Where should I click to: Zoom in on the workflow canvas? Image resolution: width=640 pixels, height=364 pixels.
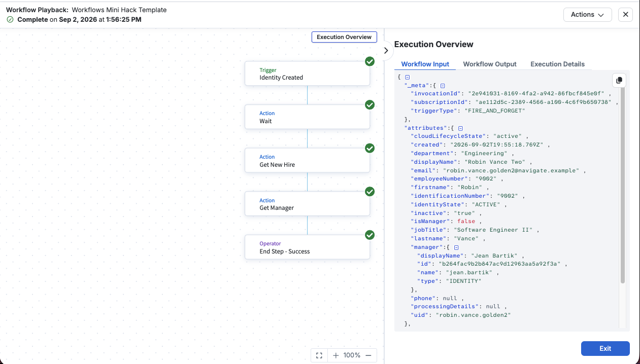(x=335, y=355)
